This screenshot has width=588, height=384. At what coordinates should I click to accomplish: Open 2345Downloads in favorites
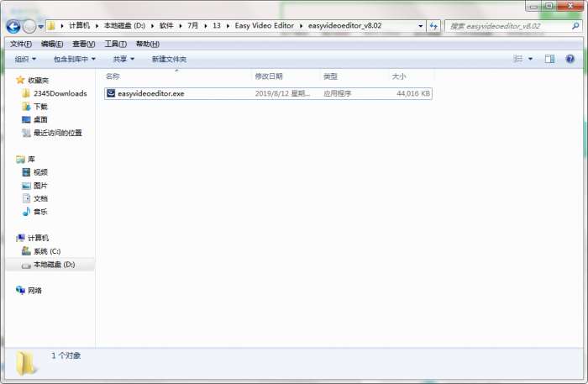[x=60, y=93]
